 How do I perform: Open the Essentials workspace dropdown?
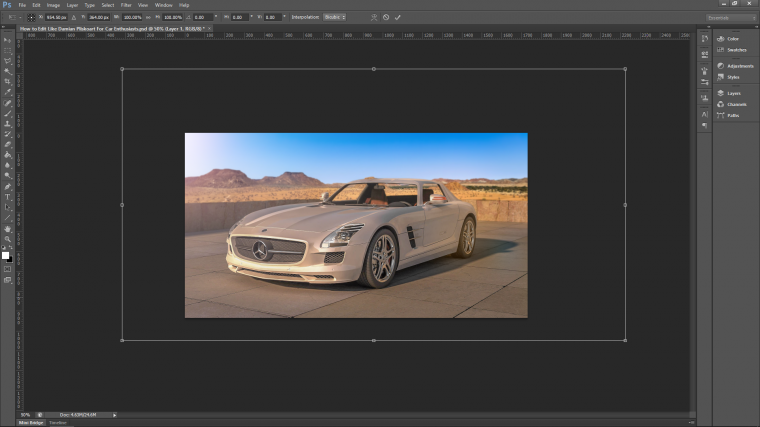tap(731, 18)
